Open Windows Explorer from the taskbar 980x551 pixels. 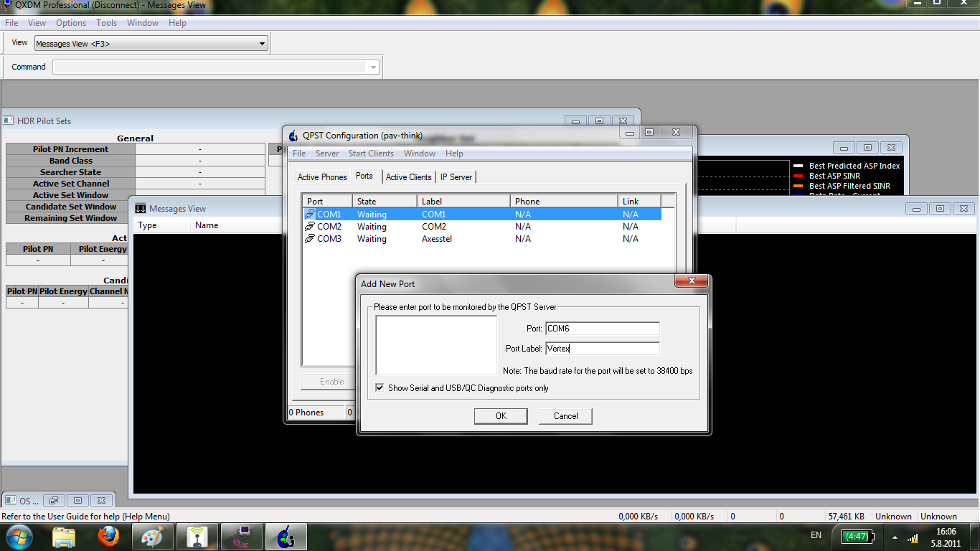point(64,537)
